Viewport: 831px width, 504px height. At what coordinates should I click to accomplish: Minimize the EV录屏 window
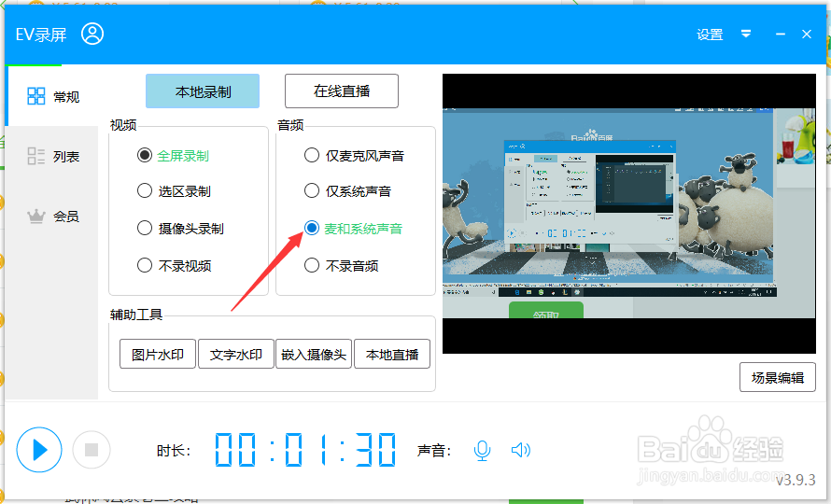pyautogui.click(x=781, y=34)
